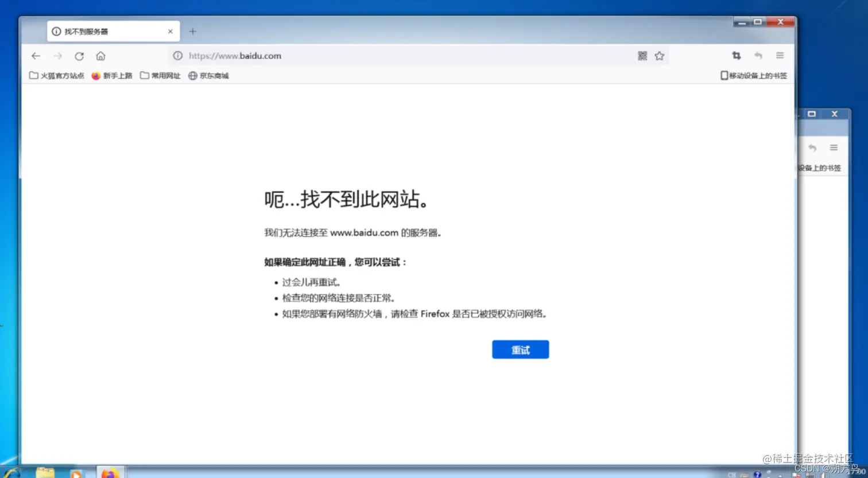Open the media player taskbar icon
This screenshot has width=868, height=478.
pos(76,473)
